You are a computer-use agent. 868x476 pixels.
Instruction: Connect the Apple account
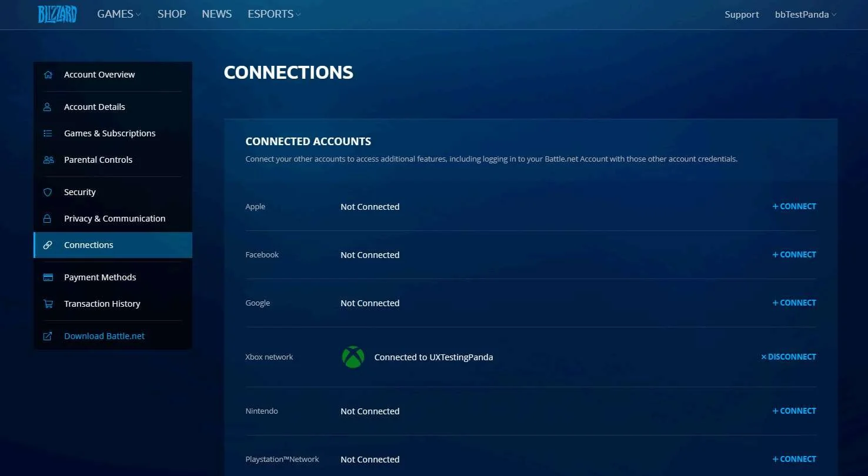(794, 206)
